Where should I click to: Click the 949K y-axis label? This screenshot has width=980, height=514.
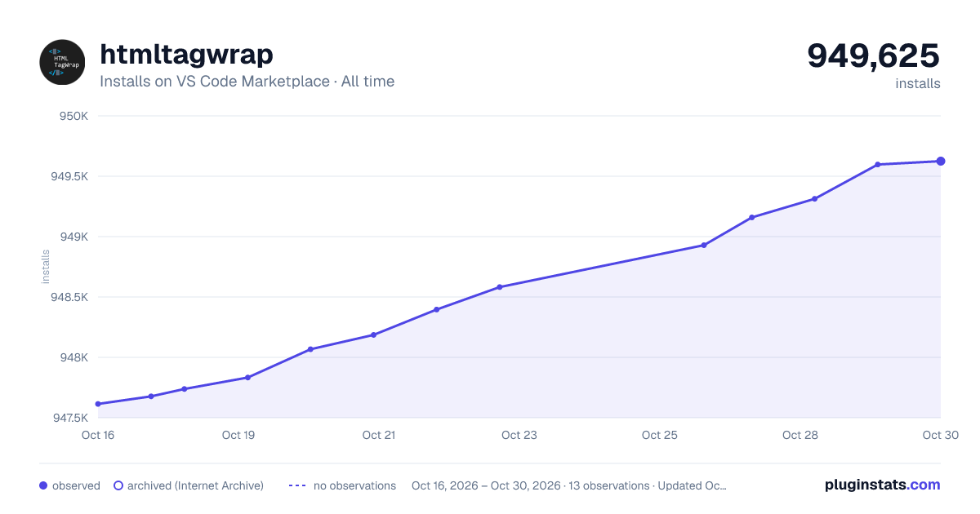click(x=73, y=237)
